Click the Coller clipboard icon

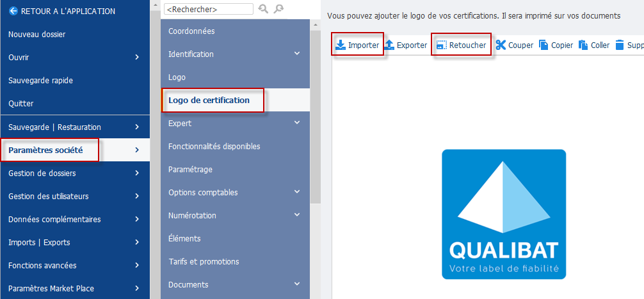[x=583, y=45]
